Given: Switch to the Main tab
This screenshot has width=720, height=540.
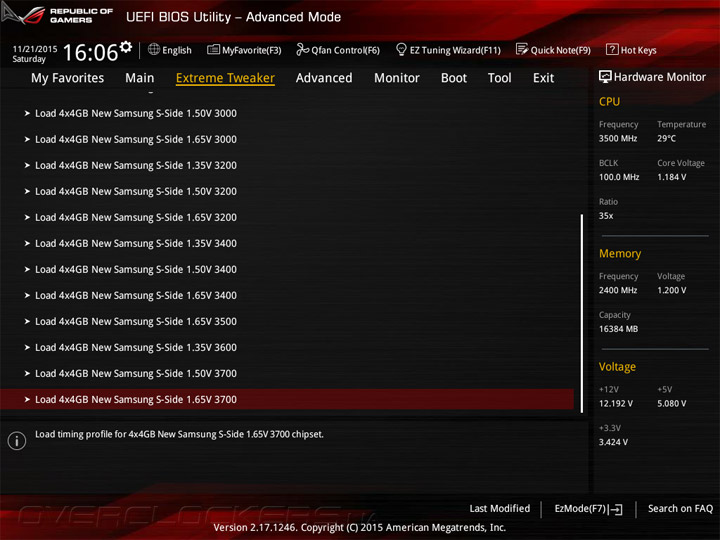Looking at the screenshot, I should point(140,78).
